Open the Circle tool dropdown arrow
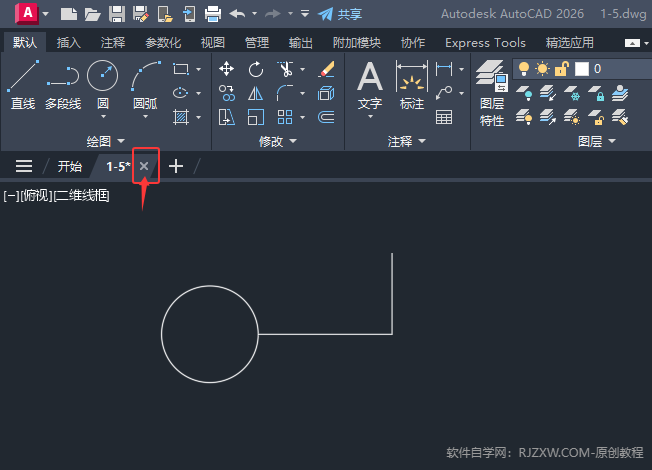Image resolution: width=652 pixels, height=470 pixels. pos(103,117)
